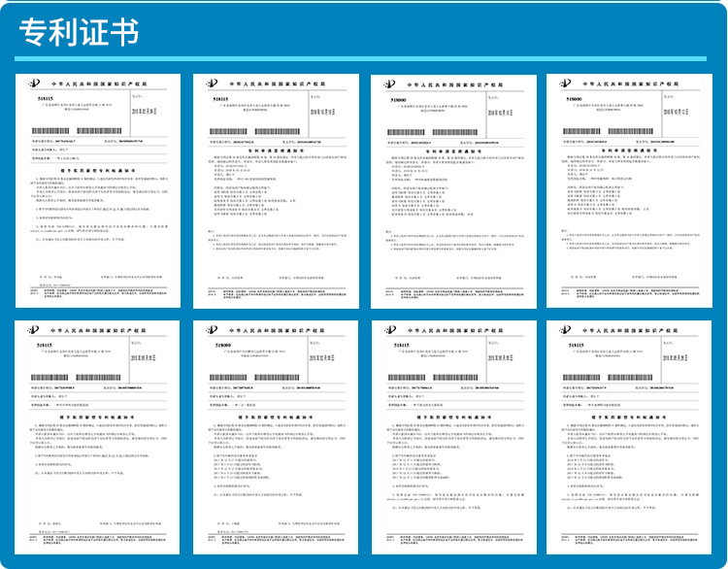This screenshot has width=728, height=569.
Task: Click office logo on bottom-row fourth certificate
Action: [565, 330]
